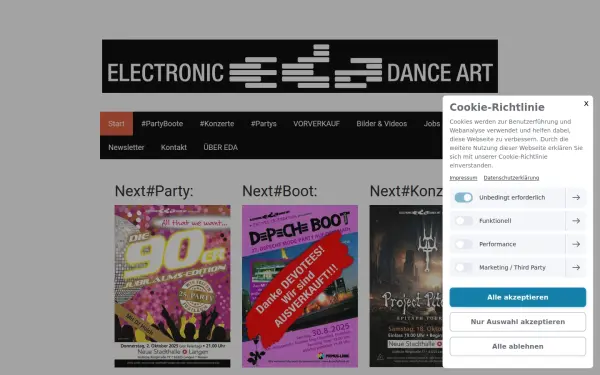Open the Jobs menu item
The height and width of the screenshot is (375, 600).
coord(432,124)
